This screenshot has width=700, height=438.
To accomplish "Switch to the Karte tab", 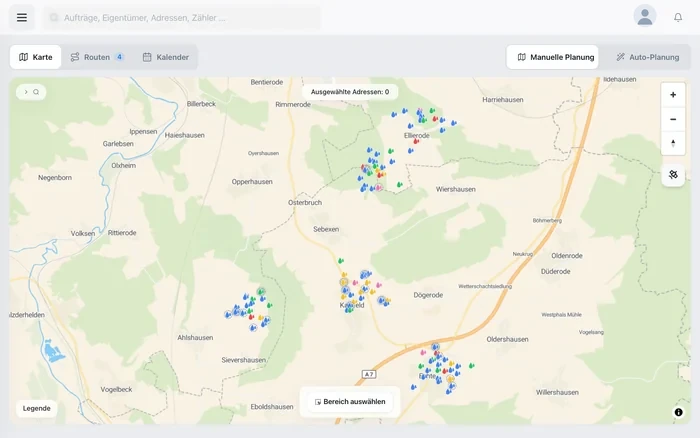I will [x=36, y=57].
